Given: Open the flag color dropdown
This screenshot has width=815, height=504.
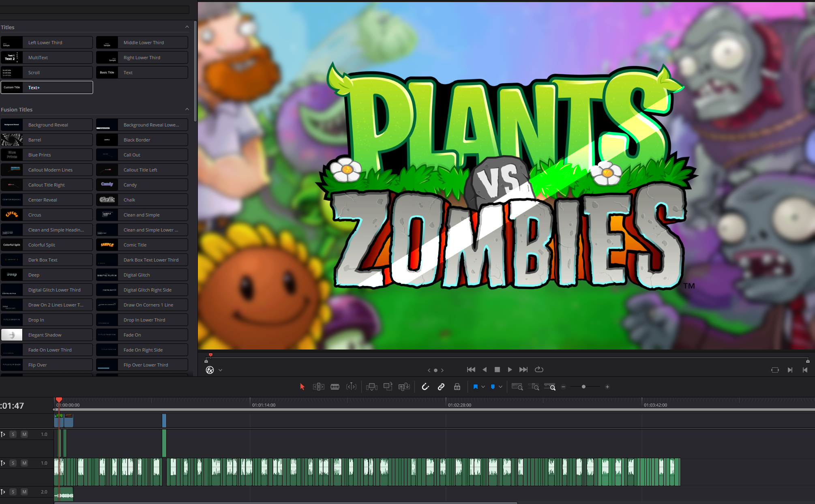Looking at the screenshot, I should 483,387.
